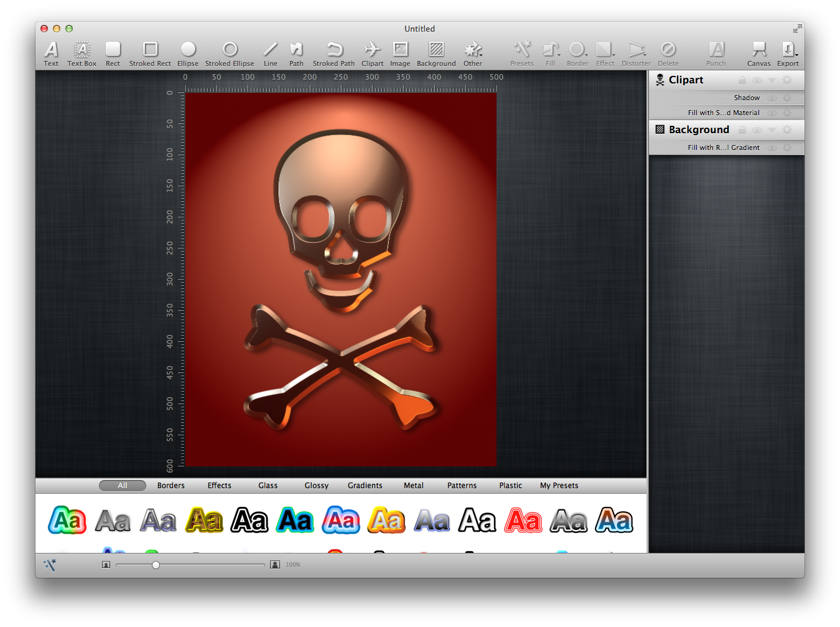This screenshot has height=627, width=840.
Task: Open the My Presets category
Action: (559, 486)
